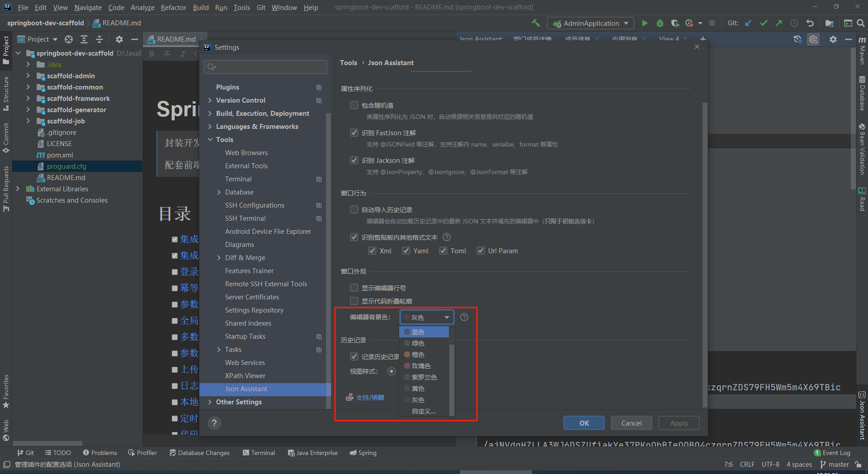Image resolution: width=868 pixels, height=474 pixels.
Task: Uncheck 识别 FastJson 注解
Action: 355,133
